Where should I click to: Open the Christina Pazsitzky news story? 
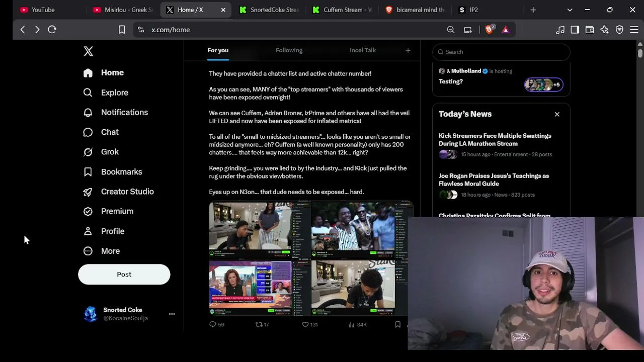[495, 216]
